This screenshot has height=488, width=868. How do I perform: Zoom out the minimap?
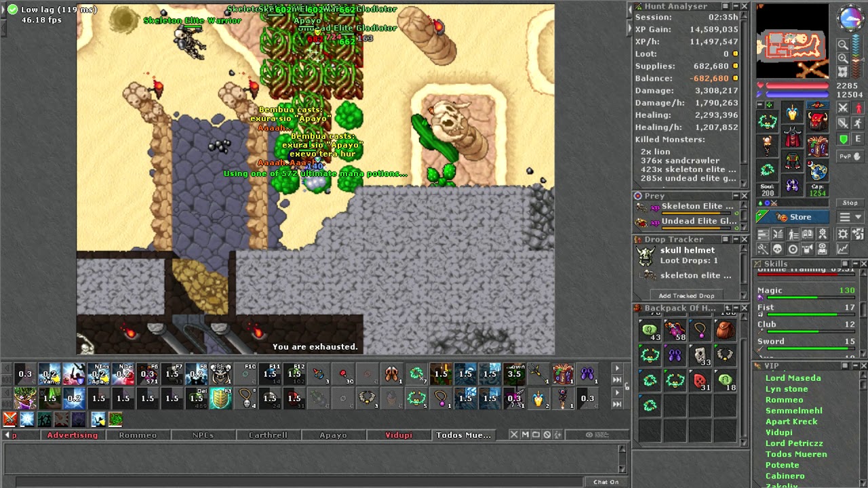click(843, 45)
